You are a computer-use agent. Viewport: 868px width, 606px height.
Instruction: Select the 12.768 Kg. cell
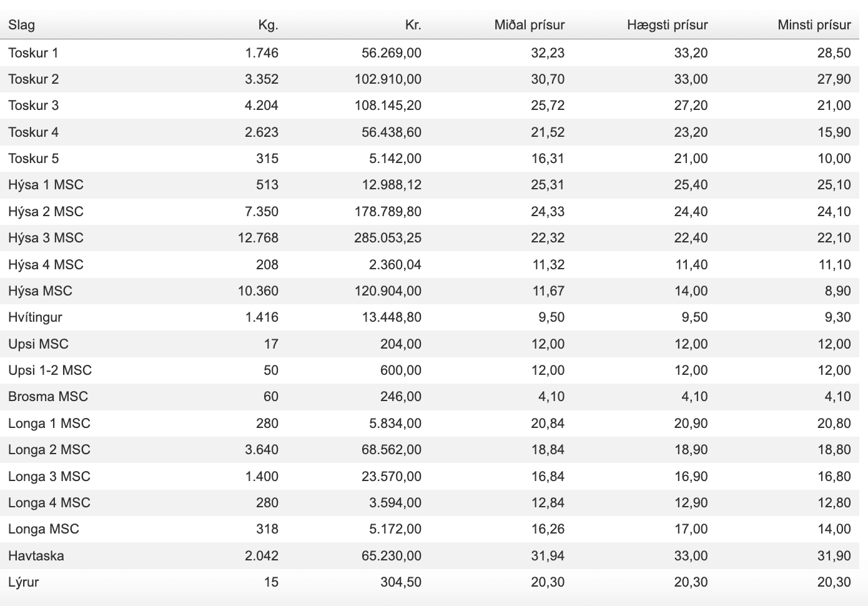coord(258,238)
